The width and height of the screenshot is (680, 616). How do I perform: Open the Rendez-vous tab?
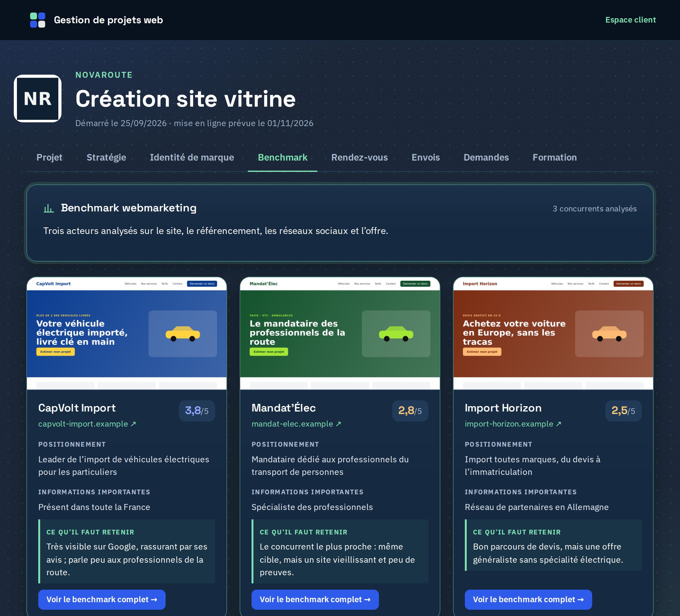[x=359, y=157]
